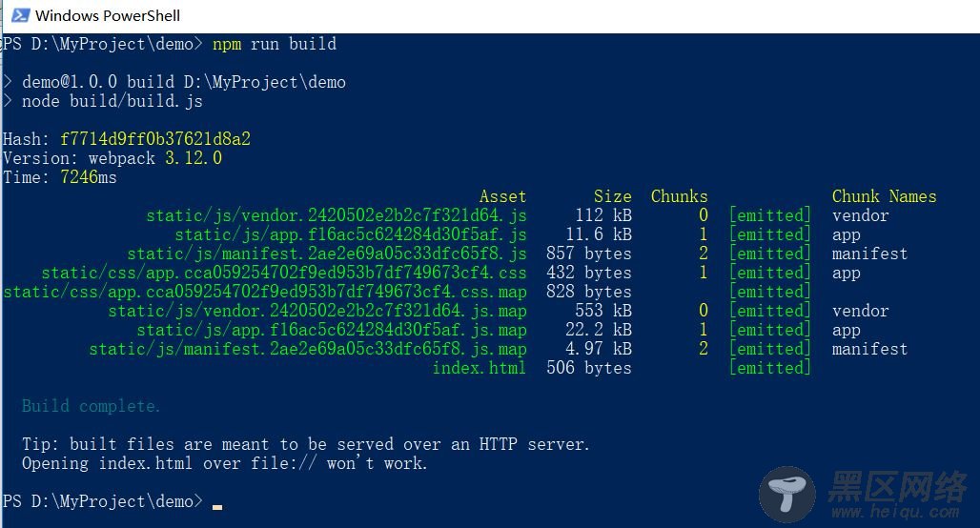This screenshot has width=980, height=528.
Task: Click the Build complete message
Action: [x=92, y=406]
